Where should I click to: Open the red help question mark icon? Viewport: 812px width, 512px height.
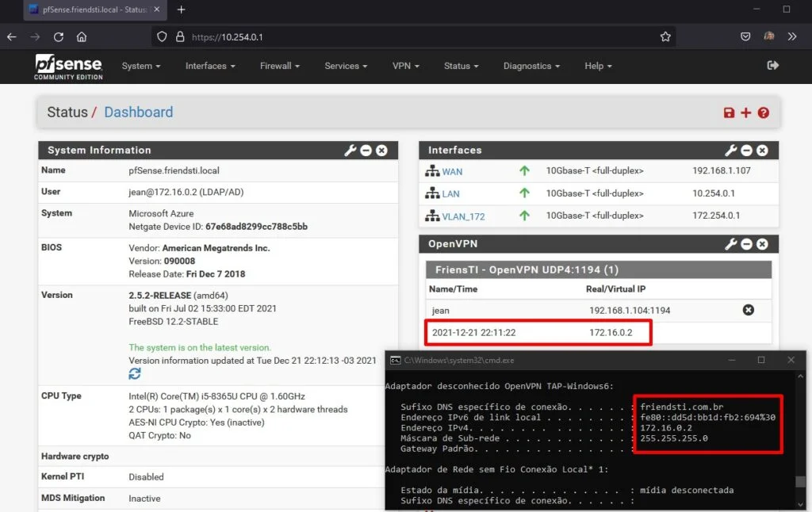point(764,113)
